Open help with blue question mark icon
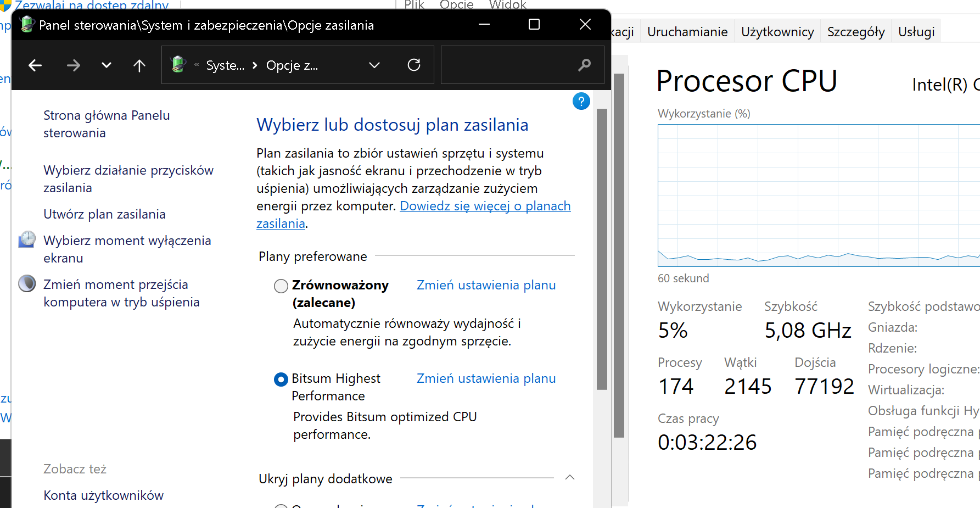Screen dimensions: 980x508 (581, 101)
